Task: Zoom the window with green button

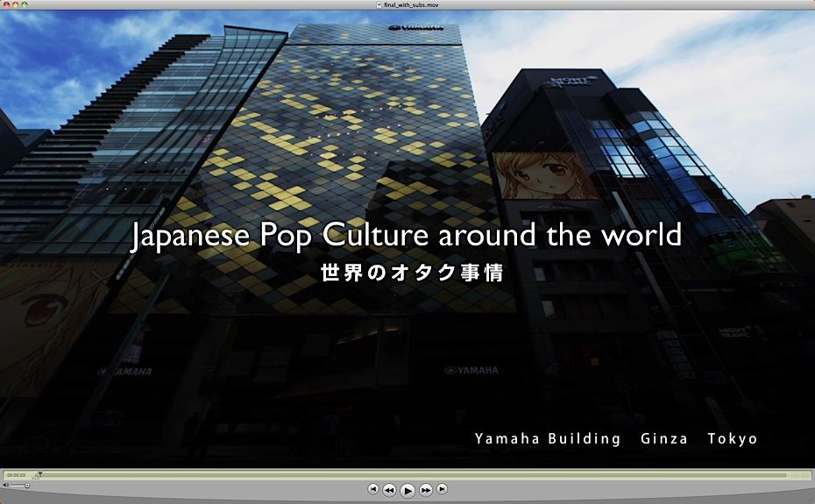Action: click(x=24, y=4)
